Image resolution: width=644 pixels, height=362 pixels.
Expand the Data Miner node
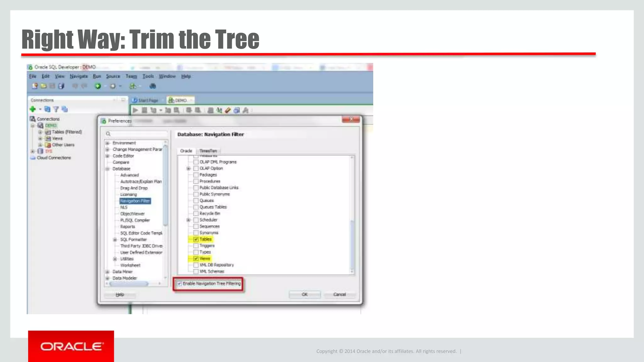108,272
